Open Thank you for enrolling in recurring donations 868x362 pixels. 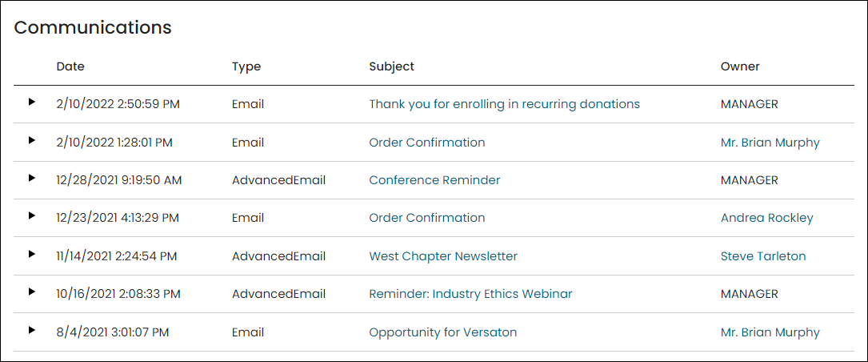504,104
